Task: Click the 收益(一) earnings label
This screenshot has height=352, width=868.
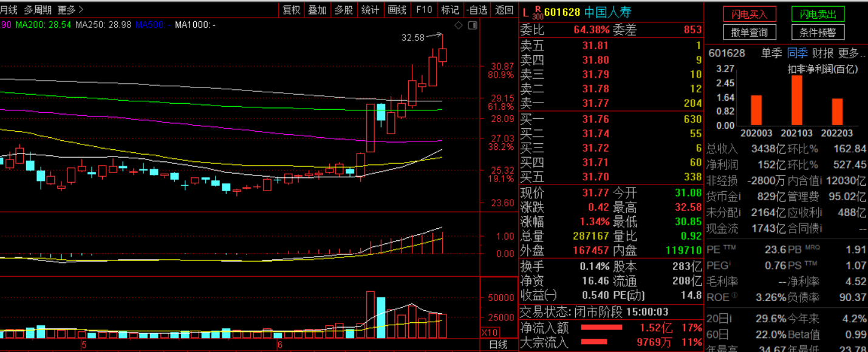Action: coord(539,296)
